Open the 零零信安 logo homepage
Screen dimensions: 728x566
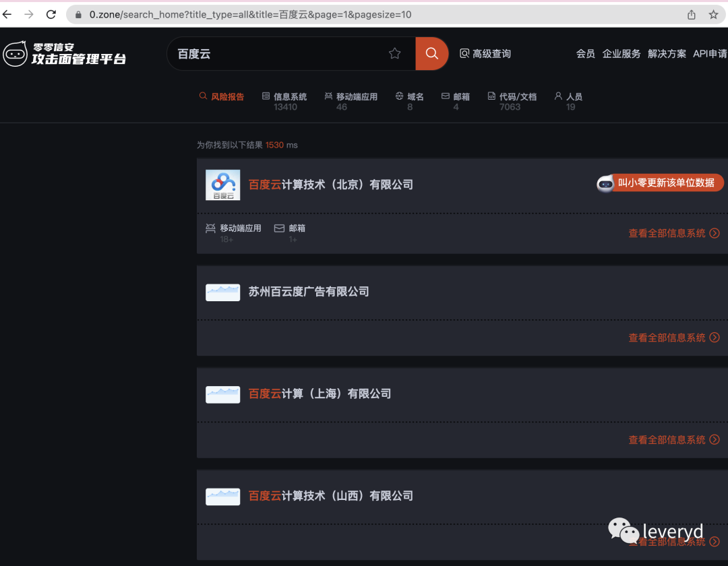[65, 54]
